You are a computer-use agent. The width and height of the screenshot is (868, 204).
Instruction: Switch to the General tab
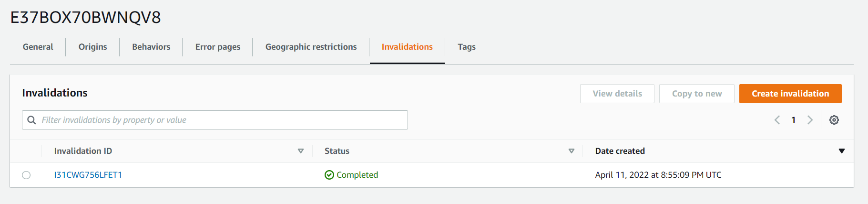coord(38,47)
